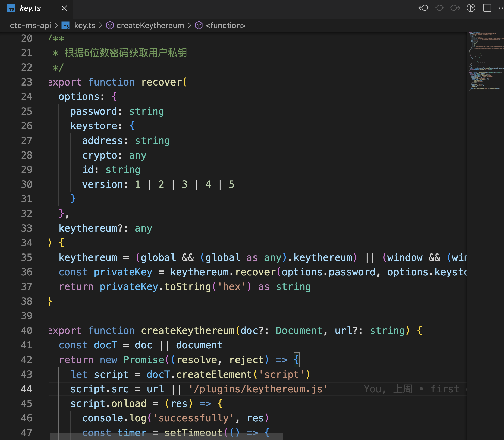Viewport: 504px width, 440px height.
Task: Click the code minimap preview
Action: [486, 61]
